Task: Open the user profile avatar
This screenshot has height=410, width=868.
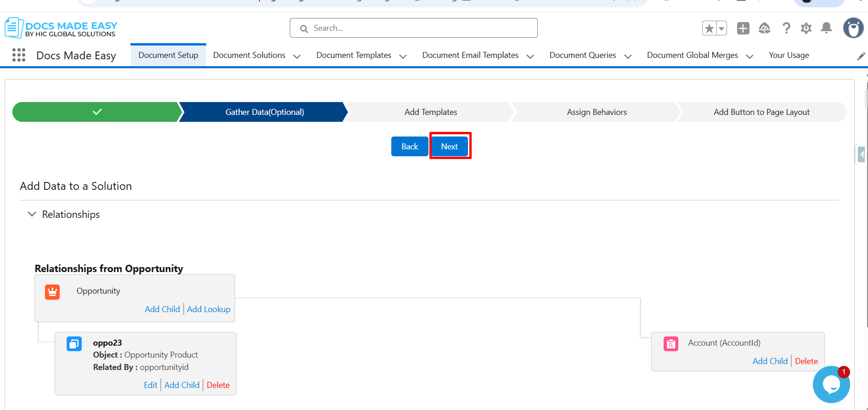Action: click(853, 28)
